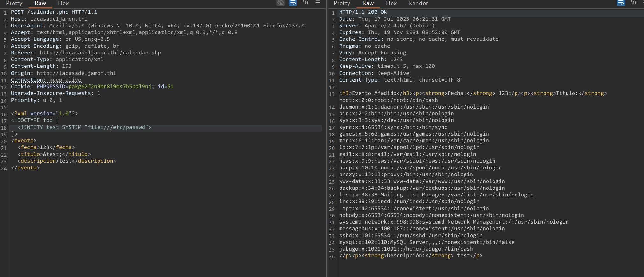Click the Expires response header
The image size is (644, 277).
(x=400, y=32)
